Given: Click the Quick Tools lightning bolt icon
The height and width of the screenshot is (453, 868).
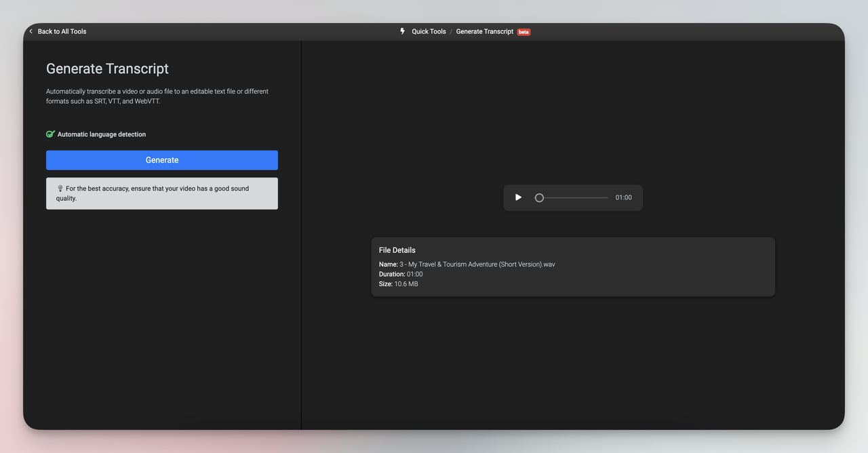Looking at the screenshot, I should tap(402, 31).
